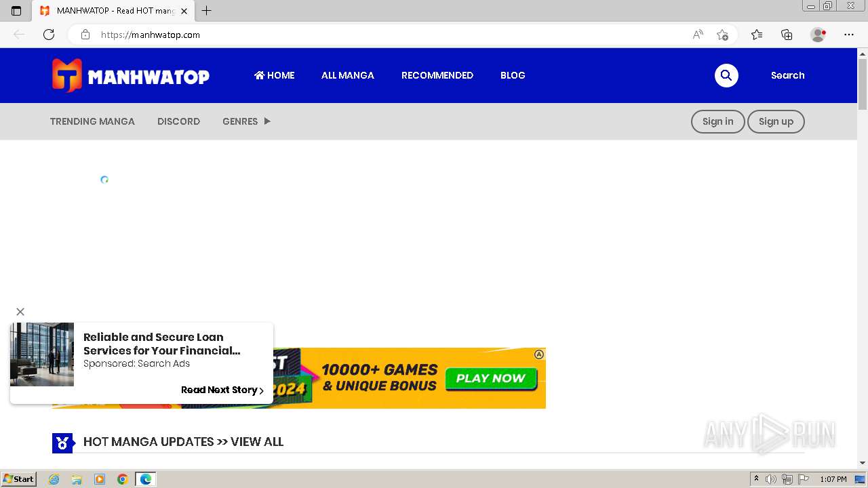Open a new tab
The height and width of the screenshot is (488, 868).
click(207, 11)
